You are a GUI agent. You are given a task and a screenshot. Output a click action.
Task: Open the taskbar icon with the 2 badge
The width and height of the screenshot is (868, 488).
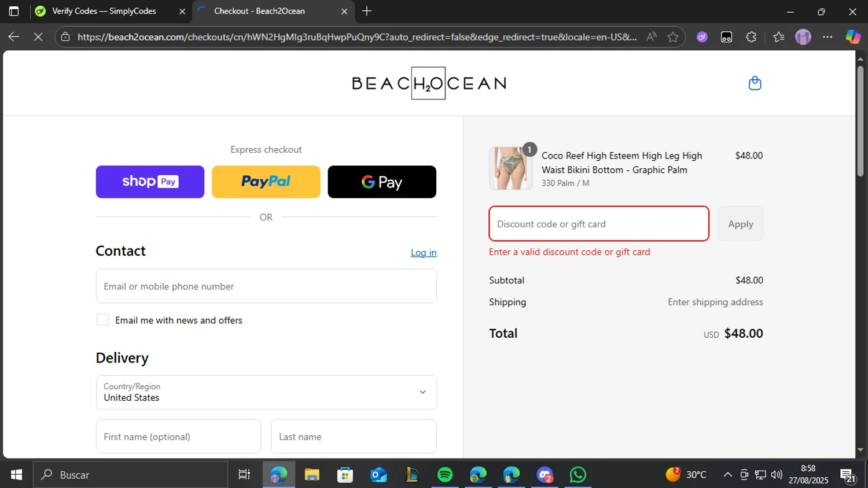[545, 475]
